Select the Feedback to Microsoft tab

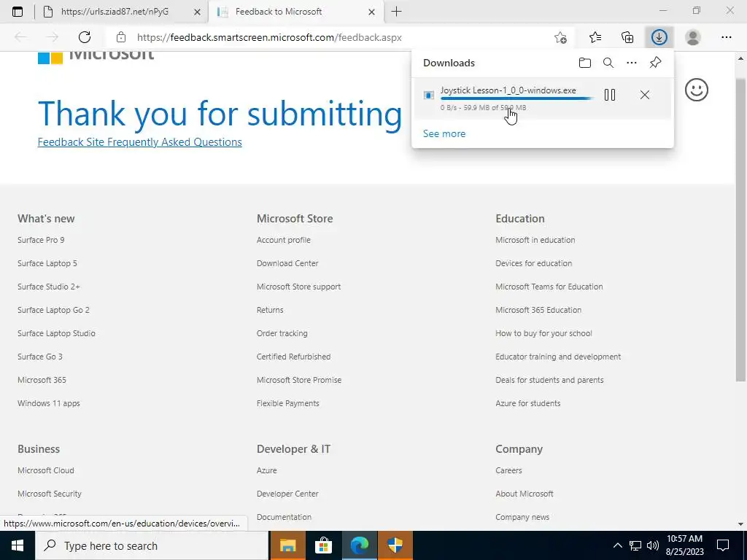click(295, 12)
